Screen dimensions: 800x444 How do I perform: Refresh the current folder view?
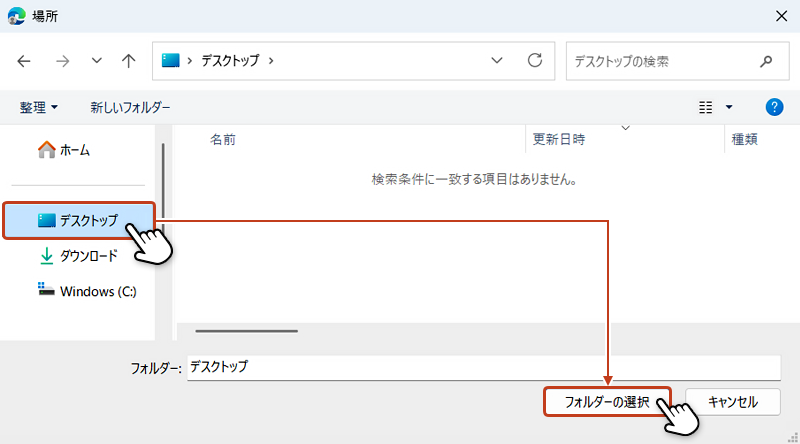click(535, 61)
